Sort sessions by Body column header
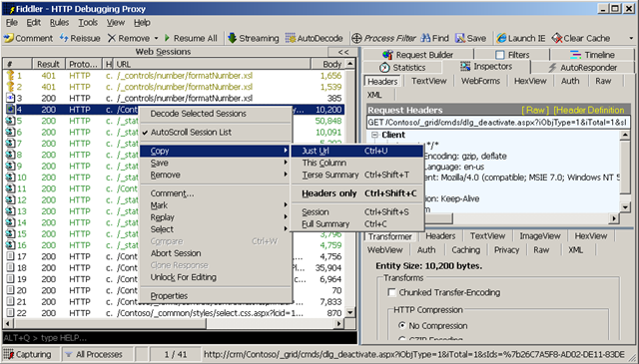Viewport: 639px width, 364px height. pos(328,64)
